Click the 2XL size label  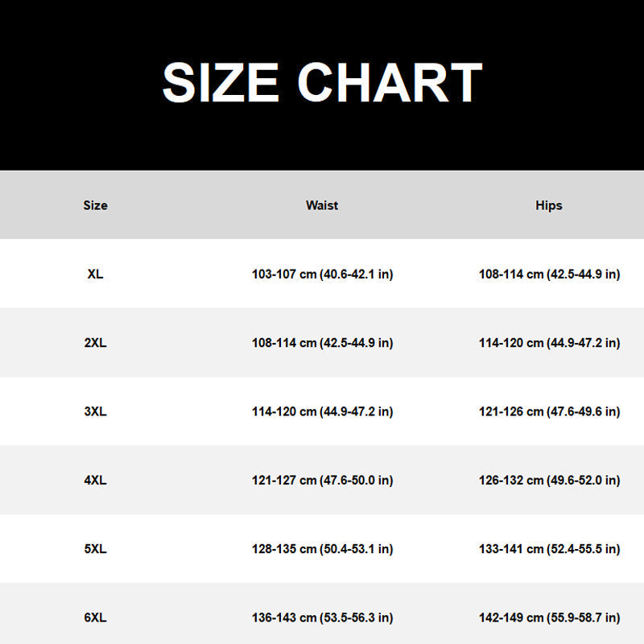click(95, 343)
